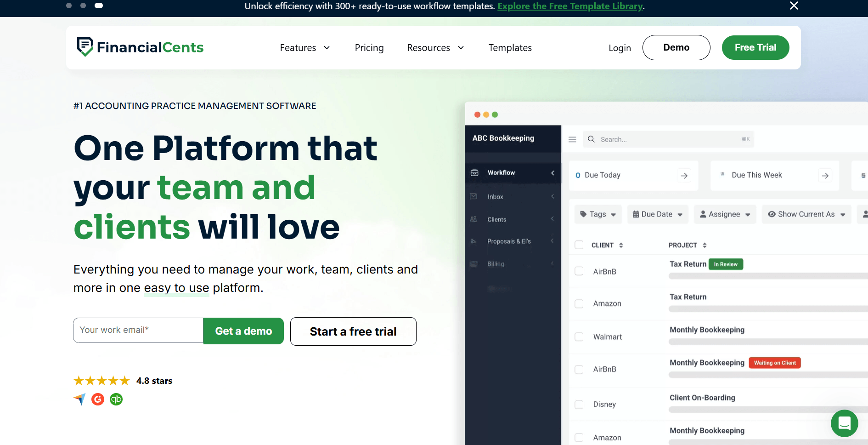Open the Resources dropdown menu
868x445 pixels.
coord(435,48)
